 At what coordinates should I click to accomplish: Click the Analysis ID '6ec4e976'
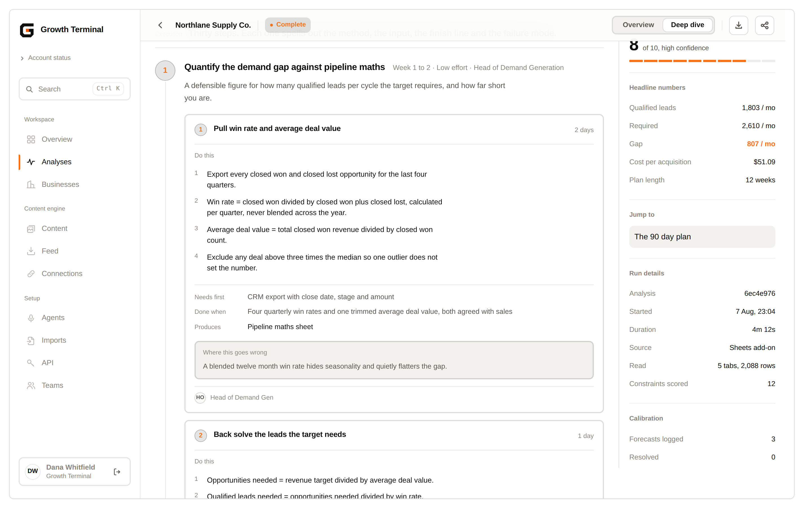click(x=759, y=294)
